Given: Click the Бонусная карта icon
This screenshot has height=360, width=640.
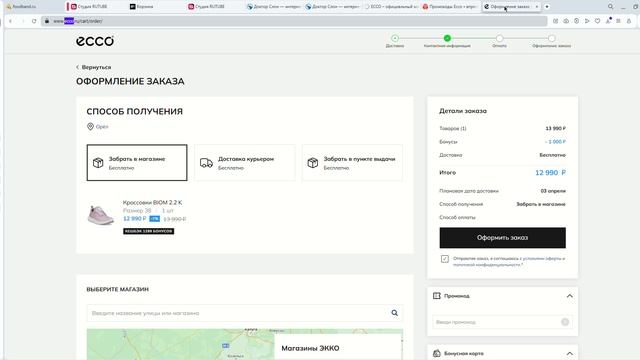Looking at the screenshot, I should 436,353.
